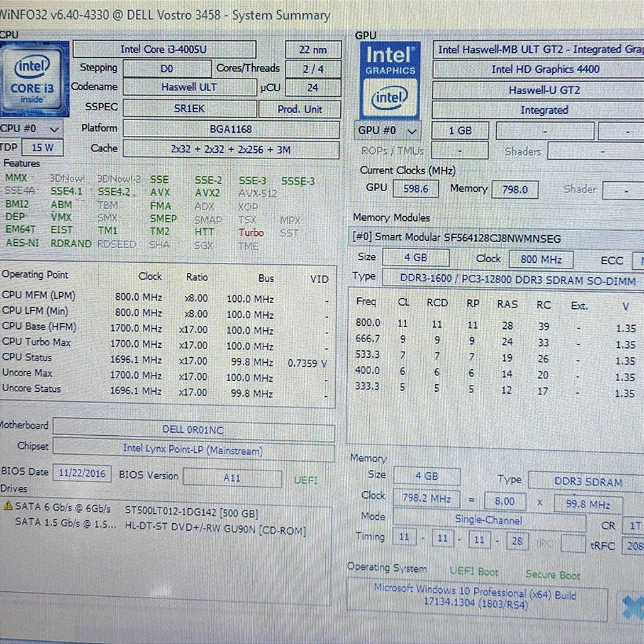Click the cache 2x32 + 2x32 field
This screenshot has height=644, width=644.
click(x=231, y=150)
